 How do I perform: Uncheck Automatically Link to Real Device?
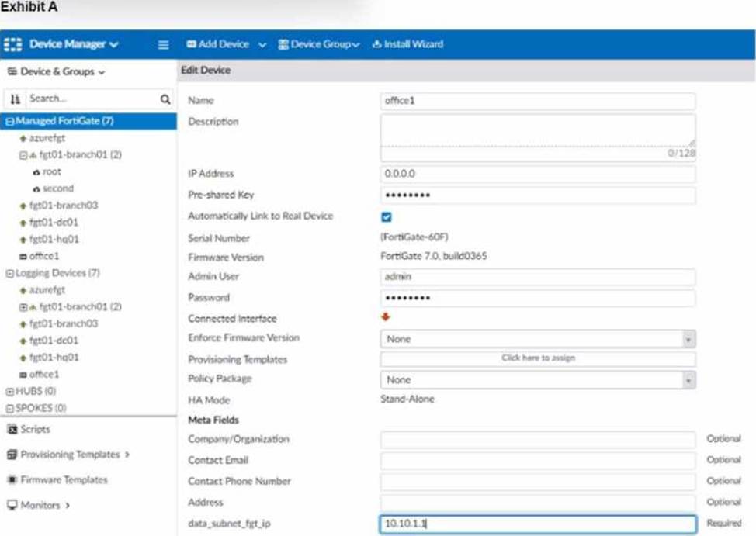click(387, 217)
